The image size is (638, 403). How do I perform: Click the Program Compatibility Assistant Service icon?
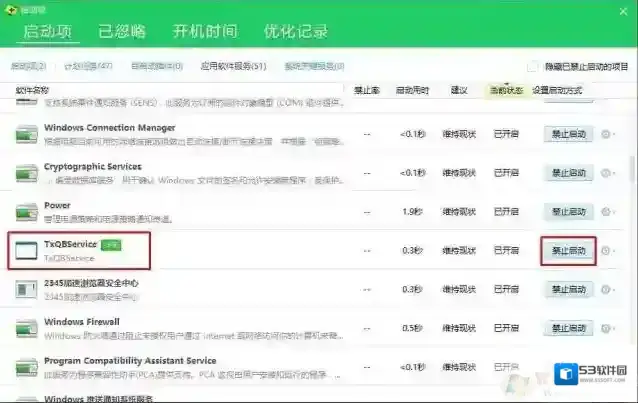click(x=26, y=366)
